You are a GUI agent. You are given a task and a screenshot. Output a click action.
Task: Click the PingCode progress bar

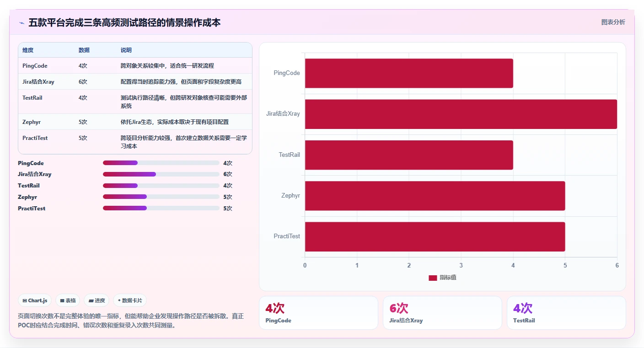point(161,163)
